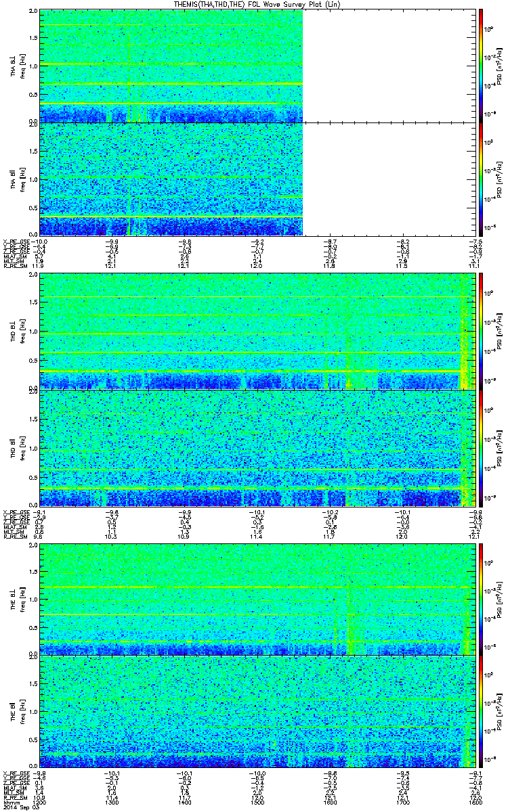Click the '1500' time tick label

point(257,802)
